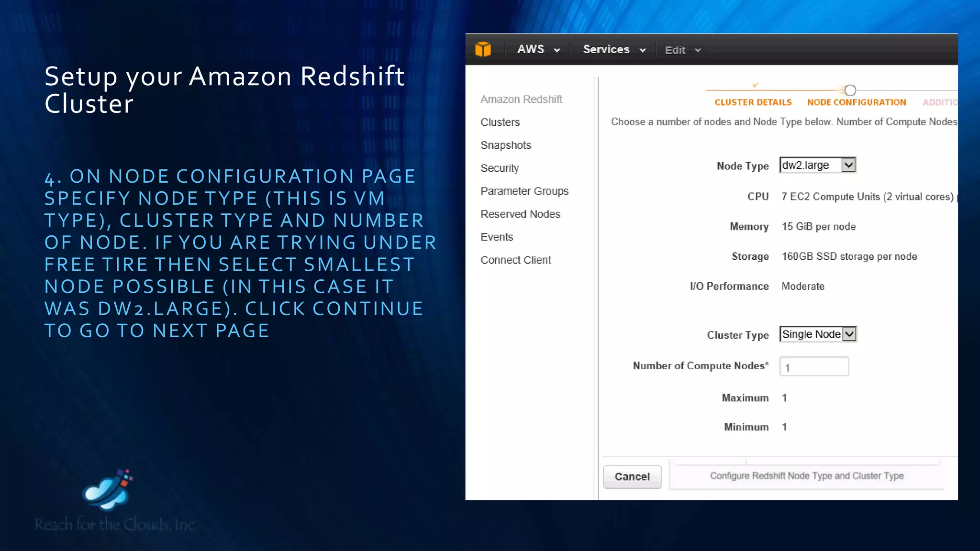Select the Node Configuration wizard step
This screenshot has width=980, height=551.
pos(857,102)
